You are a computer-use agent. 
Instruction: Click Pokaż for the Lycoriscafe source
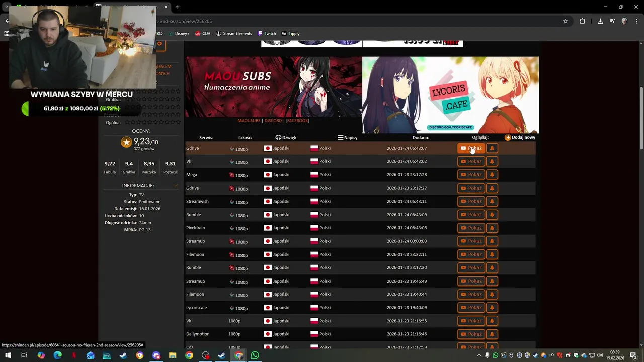[x=471, y=307]
